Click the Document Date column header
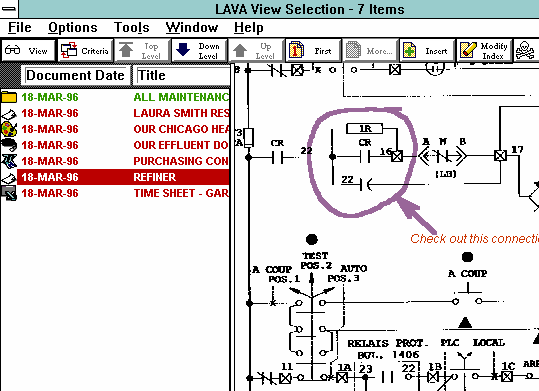 tap(75, 75)
